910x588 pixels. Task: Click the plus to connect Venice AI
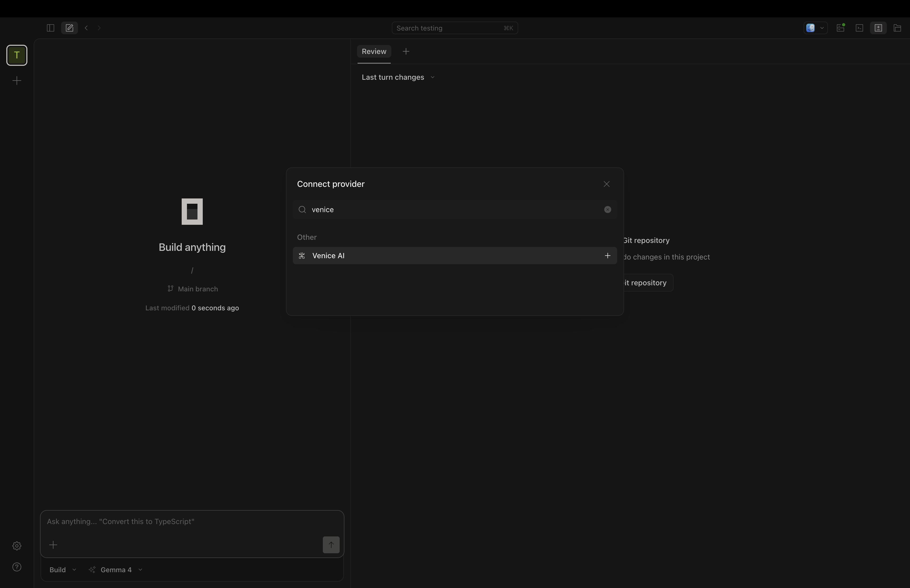[x=607, y=255]
